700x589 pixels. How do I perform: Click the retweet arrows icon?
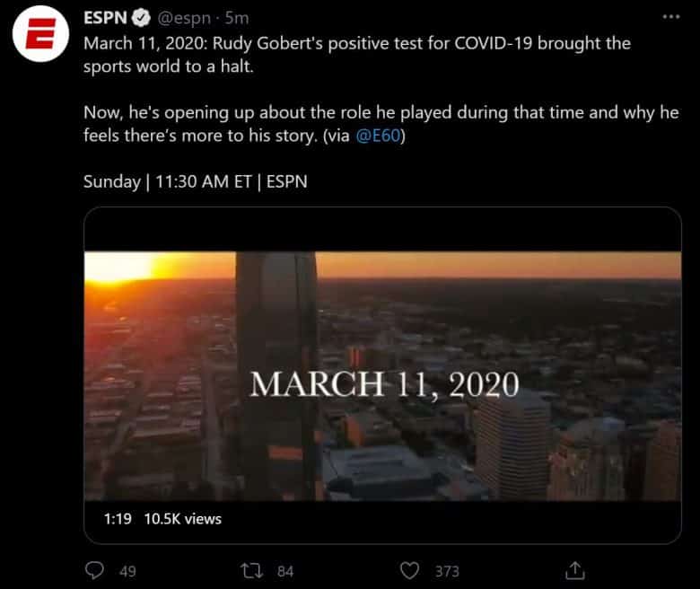pyautogui.click(x=253, y=570)
